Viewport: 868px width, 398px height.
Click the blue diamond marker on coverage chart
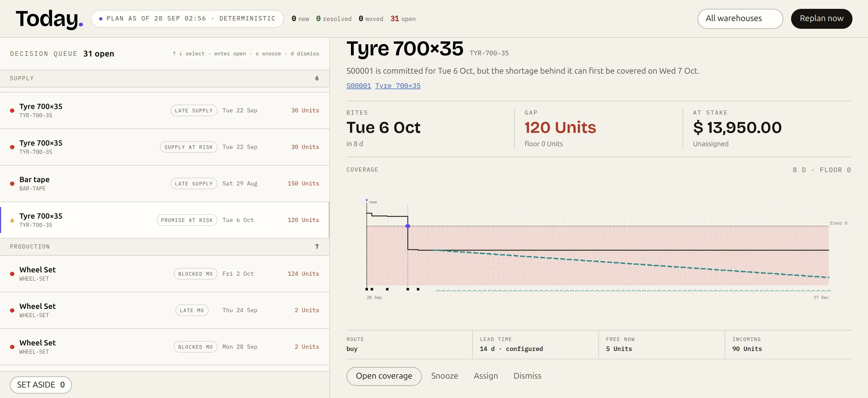pyautogui.click(x=408, y=226)
